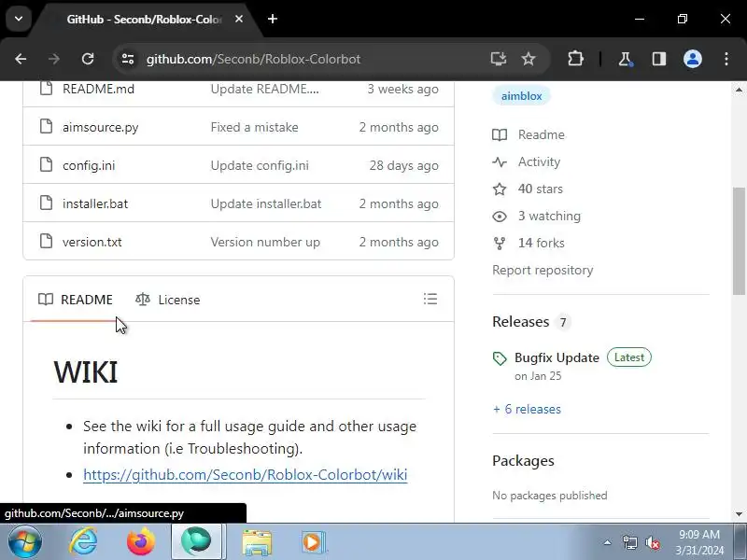747x560 pixels.
Task: Open Chrome three-dot menu
Action: click(x=726, y=59)
